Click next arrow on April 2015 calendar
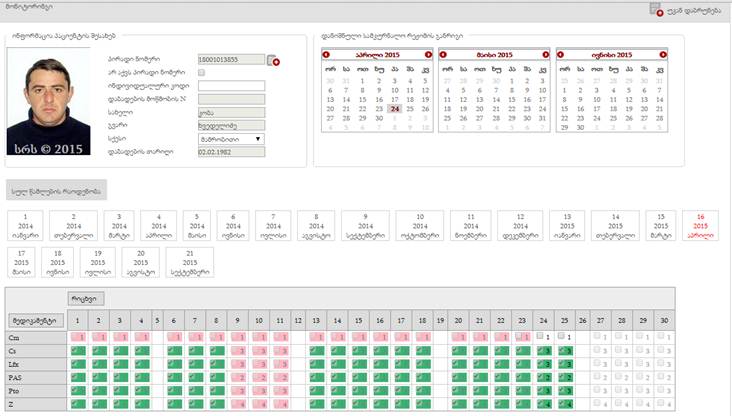 428,53
